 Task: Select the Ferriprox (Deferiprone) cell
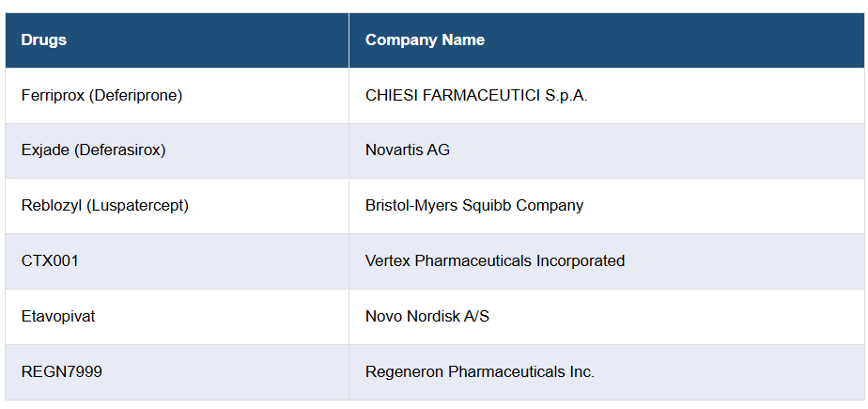101,96
